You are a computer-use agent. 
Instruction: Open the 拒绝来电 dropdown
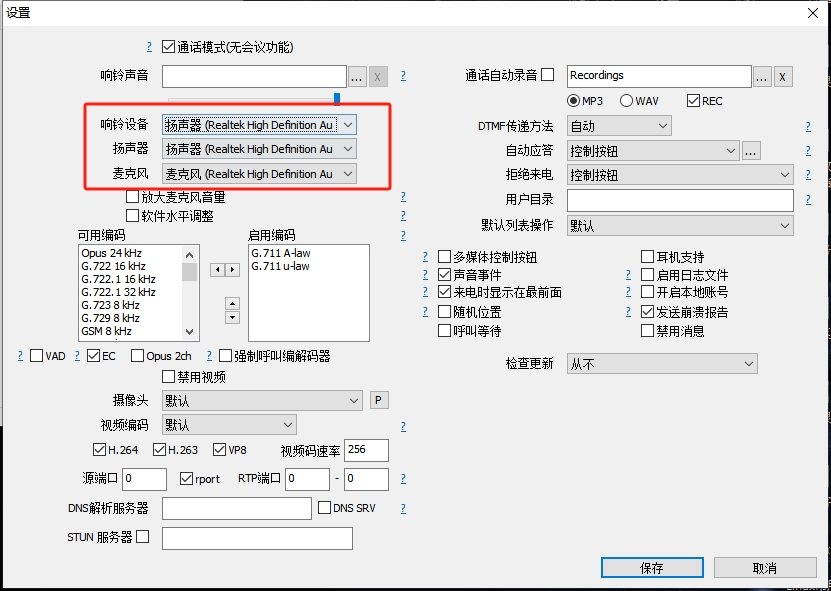(x=680, y=174)
